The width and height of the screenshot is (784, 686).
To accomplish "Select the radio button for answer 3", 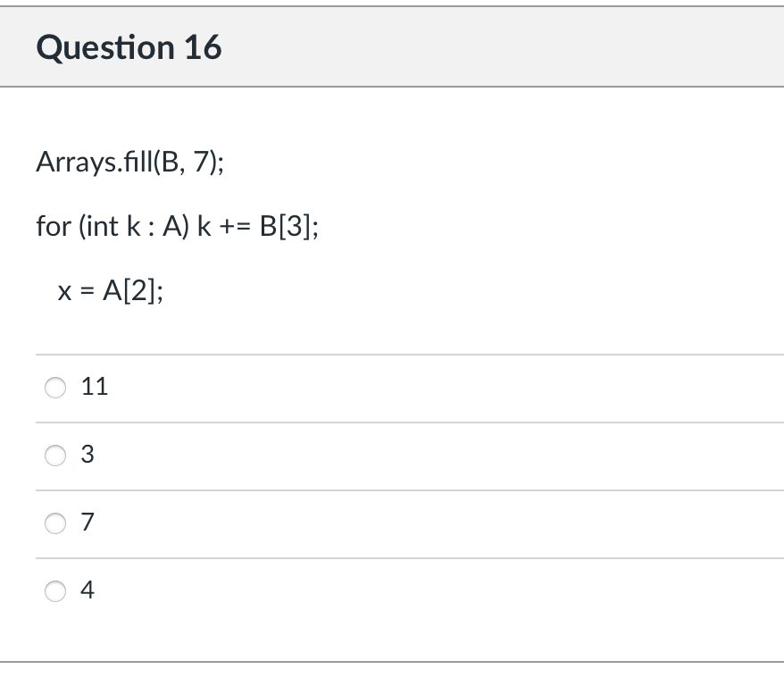I will coord(55,456).
